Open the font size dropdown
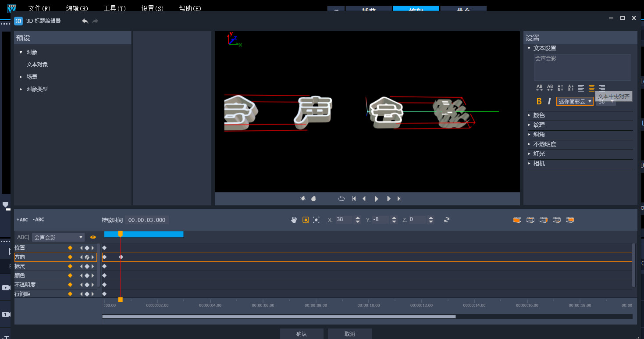644x339 pixels. click(606, 101)
